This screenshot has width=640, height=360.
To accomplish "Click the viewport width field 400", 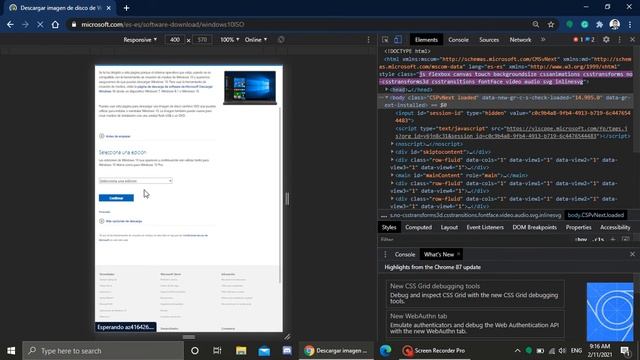I will 175,40.
